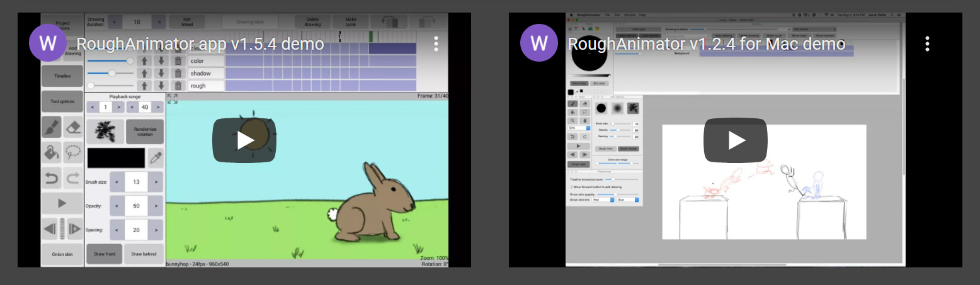Click the eyedropper icon beside the black swatch
Screen dimensions: 980x285
155,158
